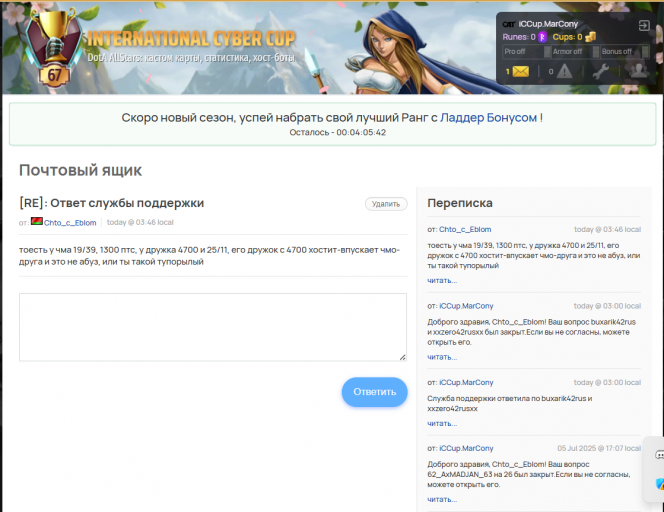Open the Ладдер Бонусом link
Viewport: 664px width, 512px height.
tap(488, 117)
